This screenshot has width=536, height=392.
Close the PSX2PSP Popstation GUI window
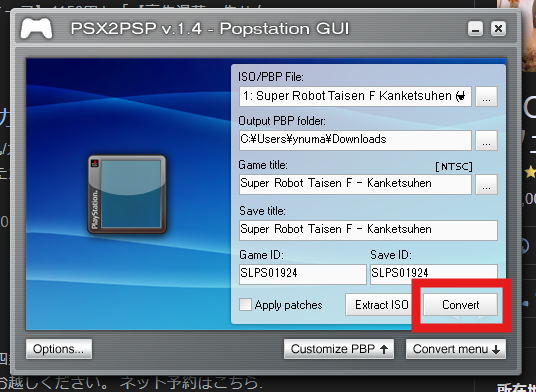click(x=498, y=29)
